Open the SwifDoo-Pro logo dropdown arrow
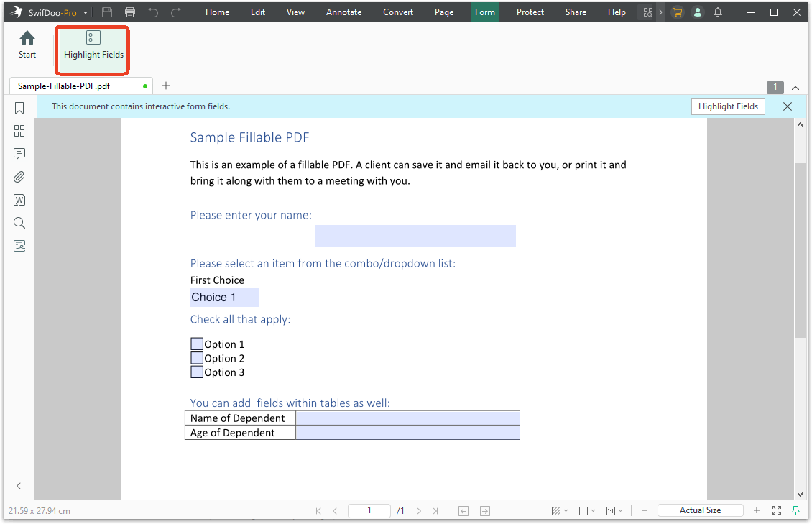Image resolution: width=812 pixels, height=524 pixels. 86,12
